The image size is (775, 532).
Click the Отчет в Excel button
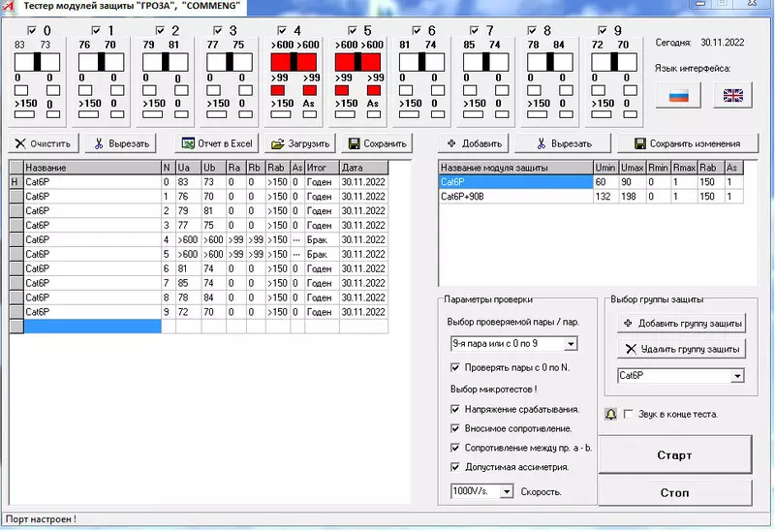coord(217,143)
